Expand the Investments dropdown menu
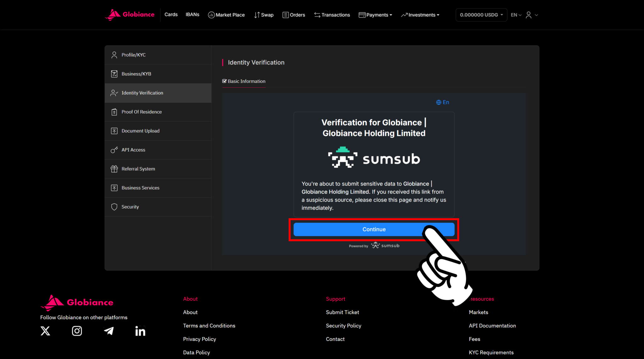The height and width of the screenshot is (359, 644). (420, 15)
